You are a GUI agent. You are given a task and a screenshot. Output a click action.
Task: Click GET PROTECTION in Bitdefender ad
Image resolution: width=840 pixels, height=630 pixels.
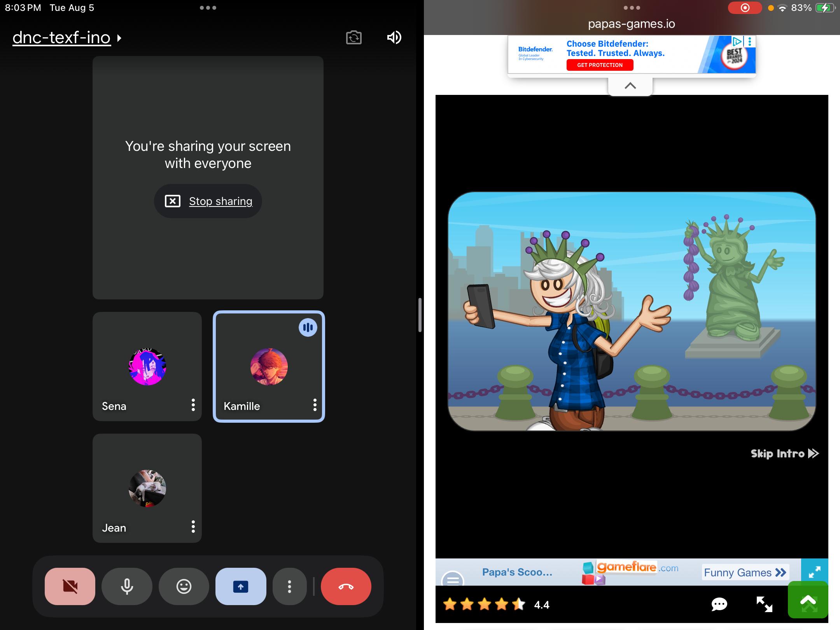(x=600, y=65)
